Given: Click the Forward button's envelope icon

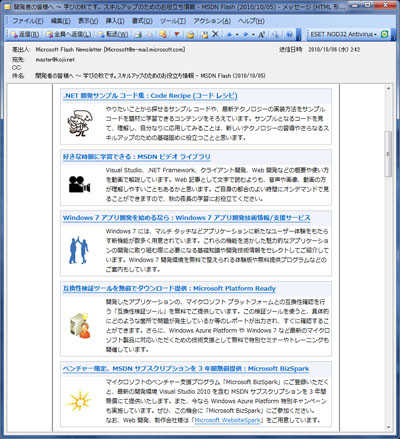Looking at the screenshot, I should click(101, 34).
